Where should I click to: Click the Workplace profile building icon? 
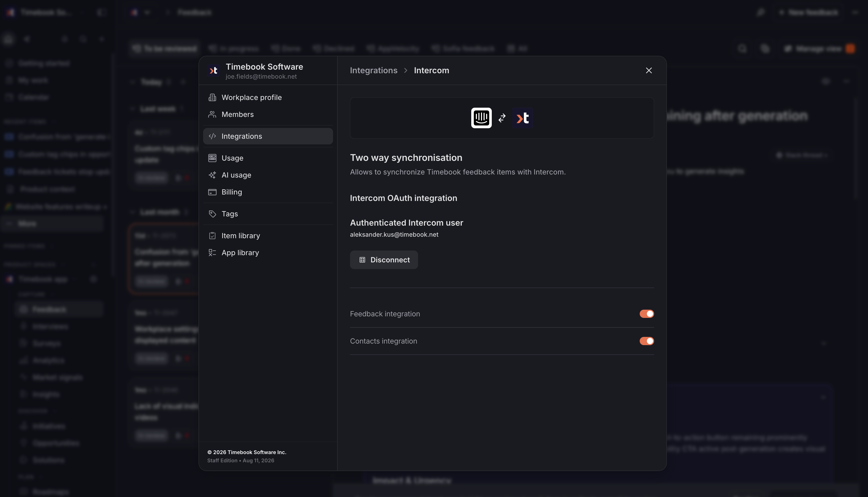click(x=212, y=97)
